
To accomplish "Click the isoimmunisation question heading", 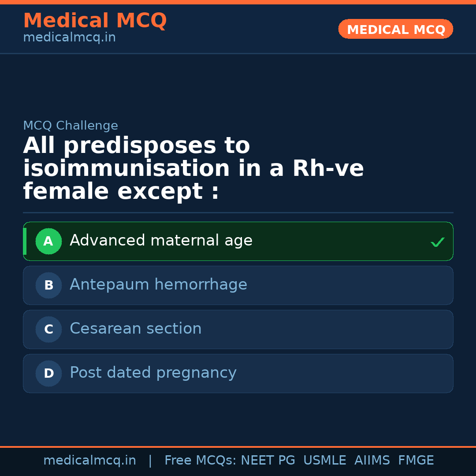I will [x=193, y=168].
